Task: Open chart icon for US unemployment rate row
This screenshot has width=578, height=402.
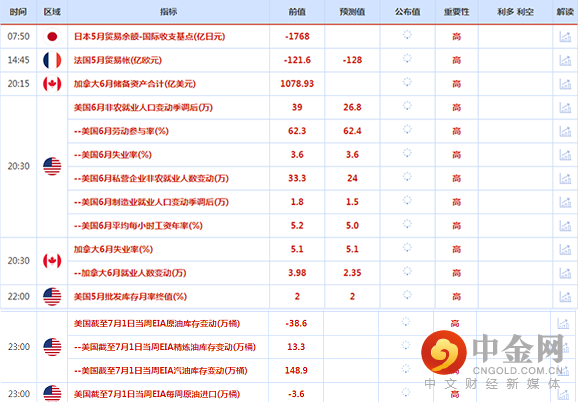Action: [565, 154]
